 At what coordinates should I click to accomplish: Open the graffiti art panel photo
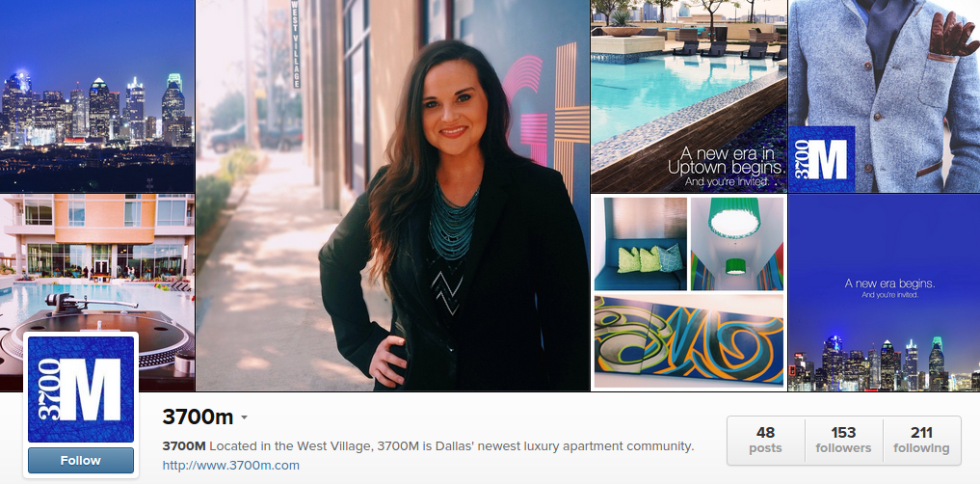click(689, 340)
